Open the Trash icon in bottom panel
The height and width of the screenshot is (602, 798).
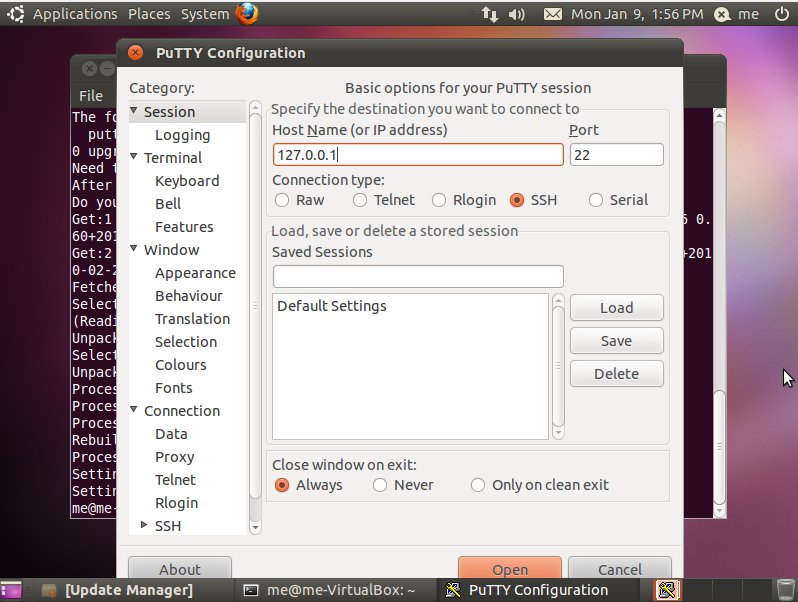[786, 590]
